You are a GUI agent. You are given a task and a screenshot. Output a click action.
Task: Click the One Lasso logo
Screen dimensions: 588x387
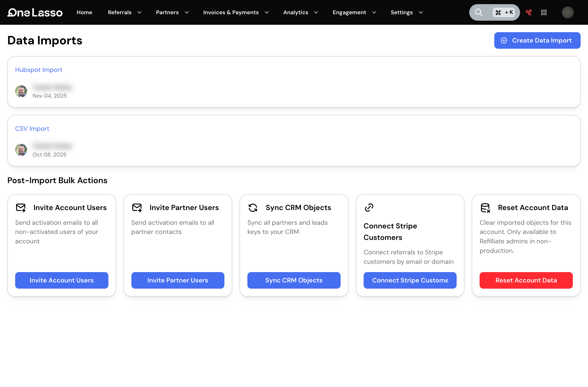(35, 12)
